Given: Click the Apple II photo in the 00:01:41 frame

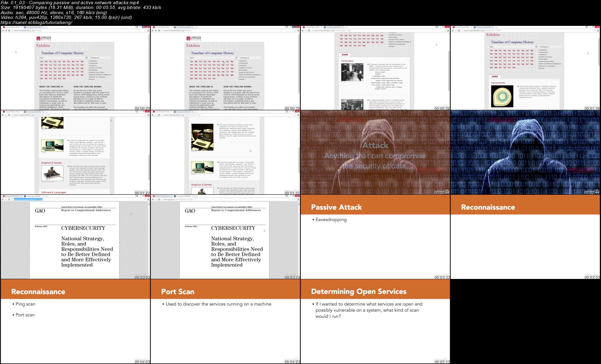Looking at the screenshot, I should [202, 137].
